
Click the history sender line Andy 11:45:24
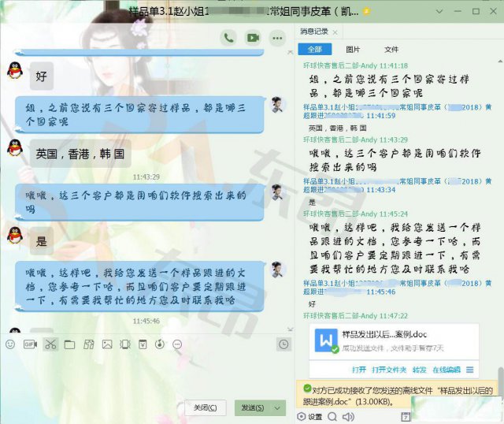[355, 214]
